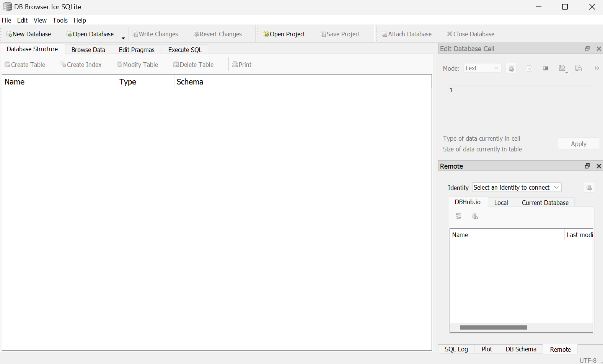
Task: Show hidden cell editor toolbar items
Action: pyautogui.click(x=596, y=68)
